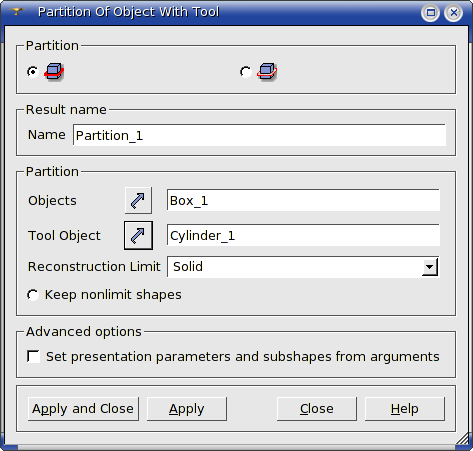Image resolution: width=473 pixels, height=451 pixels.
Task: Open Help for the partition dialog
Action: point(405,409)
